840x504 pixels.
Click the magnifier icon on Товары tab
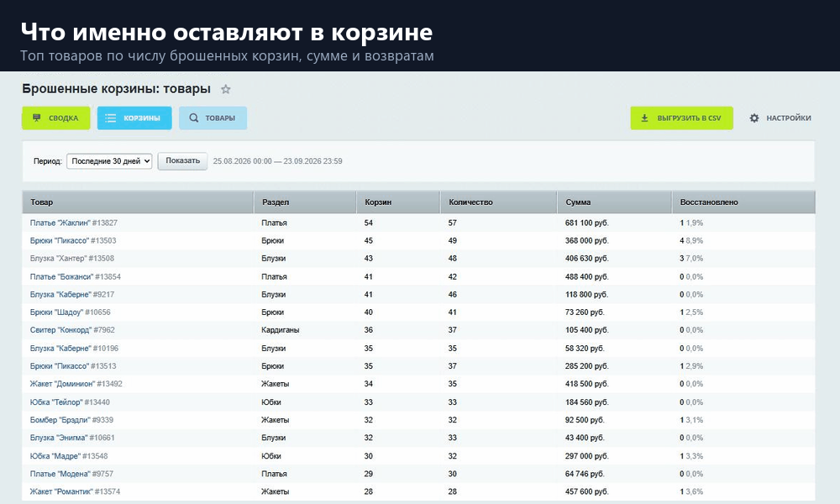click(193, 118)
